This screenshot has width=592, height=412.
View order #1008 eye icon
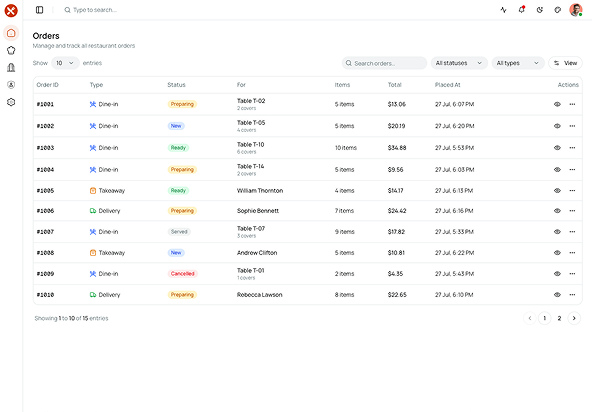(557, 253)
